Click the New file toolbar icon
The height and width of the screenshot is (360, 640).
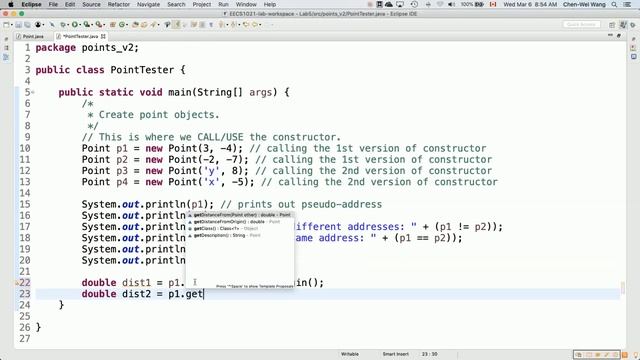[x=6, y=25]
